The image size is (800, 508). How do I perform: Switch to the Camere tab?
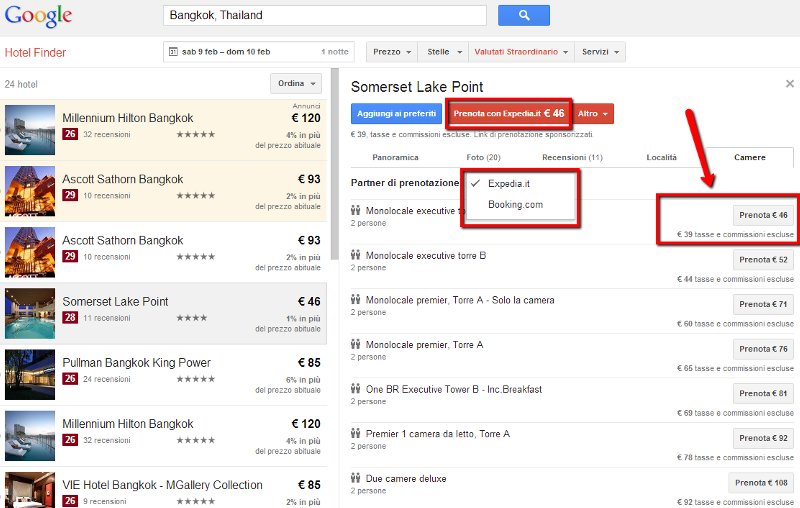point(749,157)
